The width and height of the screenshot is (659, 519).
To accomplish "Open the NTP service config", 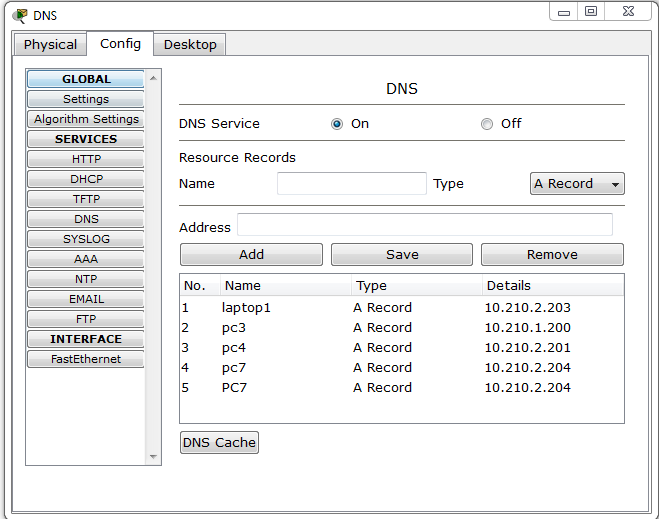I will pyautogui.click(x=86, y=279).
